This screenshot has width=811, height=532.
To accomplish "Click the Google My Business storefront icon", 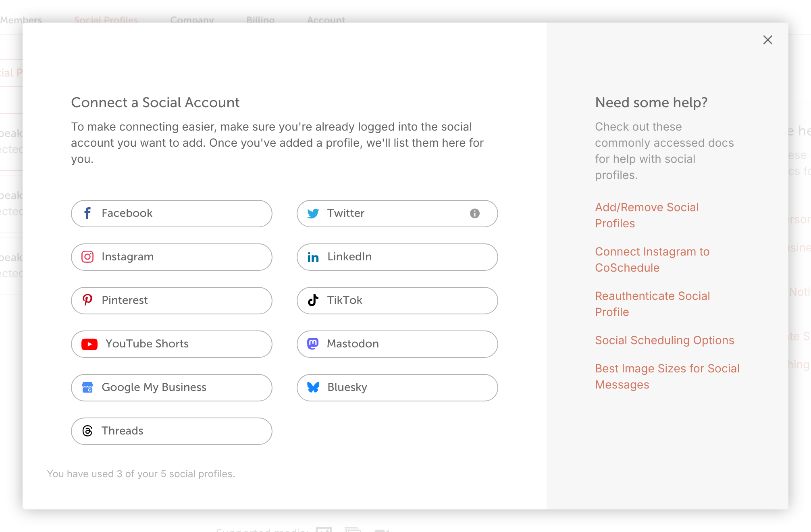I will click(87, 387).
